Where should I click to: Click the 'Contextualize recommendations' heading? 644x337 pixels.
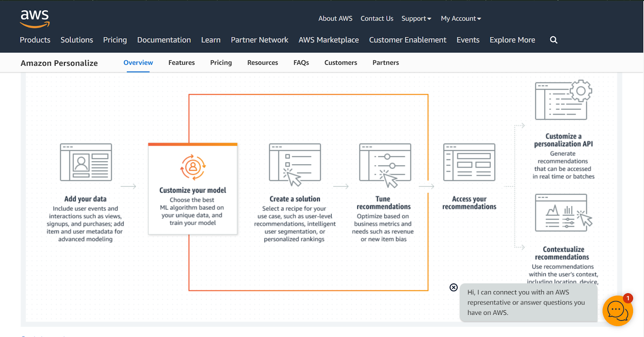(562, 253)
